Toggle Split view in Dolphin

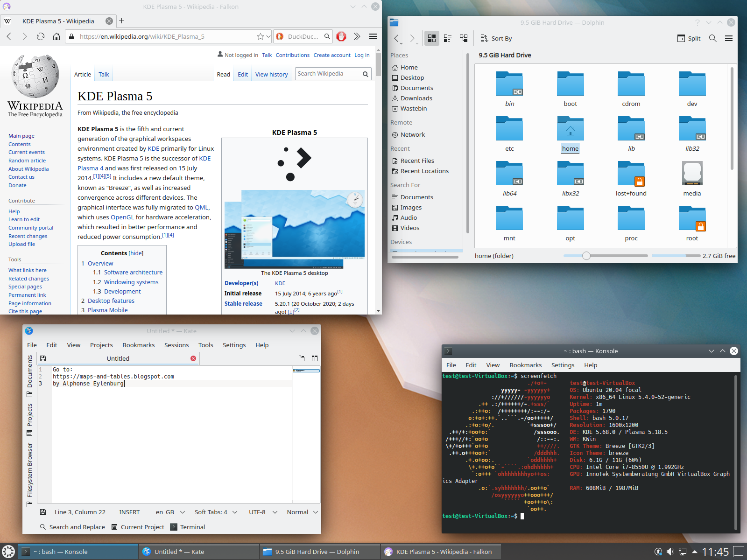[x=689, y=38]
